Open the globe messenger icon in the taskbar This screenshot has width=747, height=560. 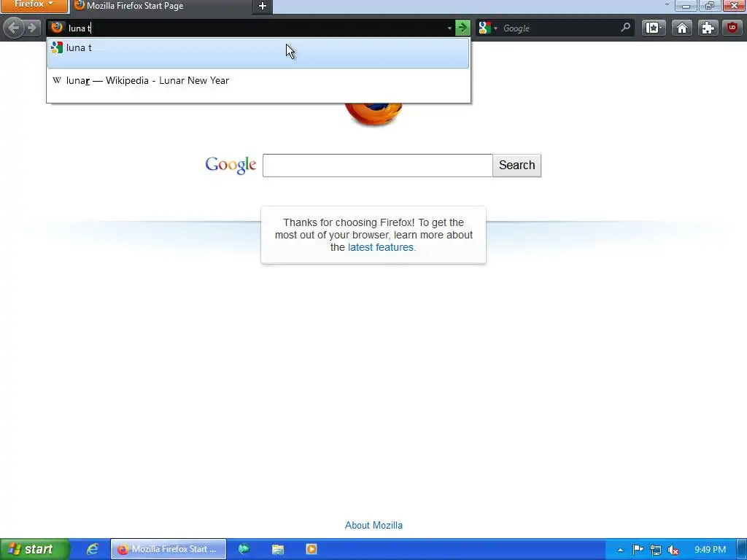(244, 549)
